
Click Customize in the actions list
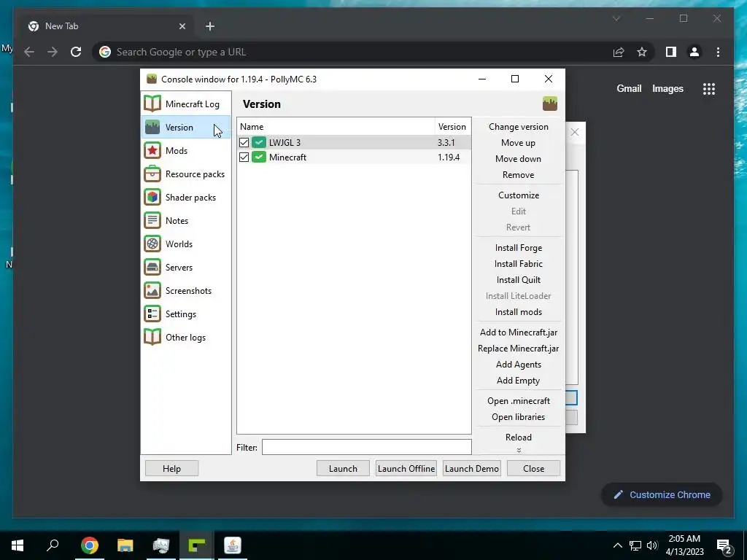(x=519, y=195)
